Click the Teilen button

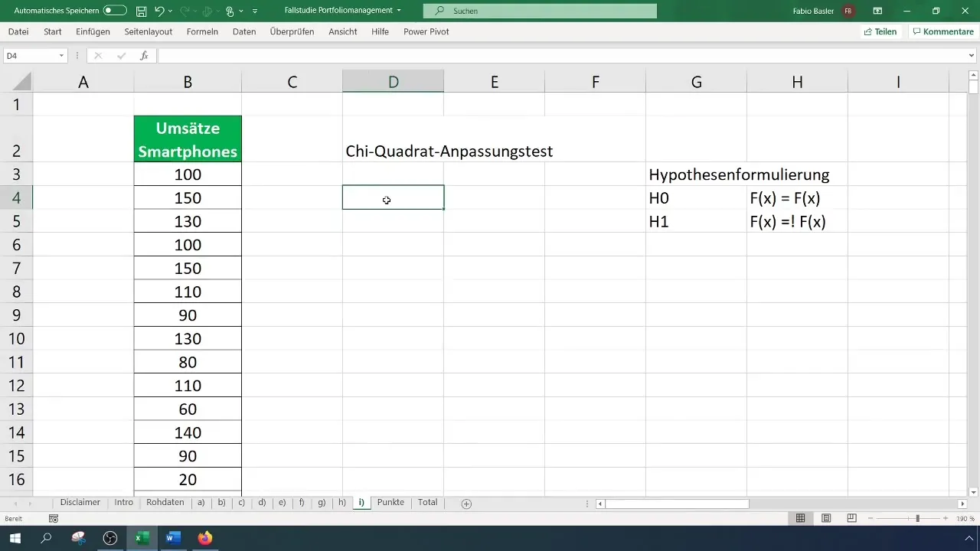click(880, 32)
